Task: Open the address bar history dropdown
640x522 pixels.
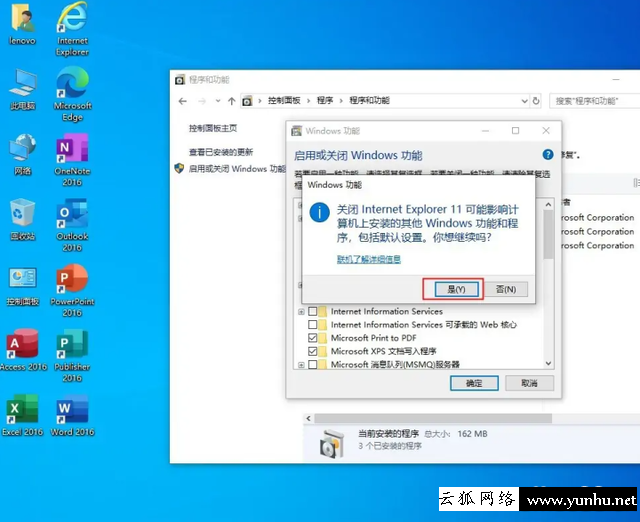Action: (x=524, y=101)
